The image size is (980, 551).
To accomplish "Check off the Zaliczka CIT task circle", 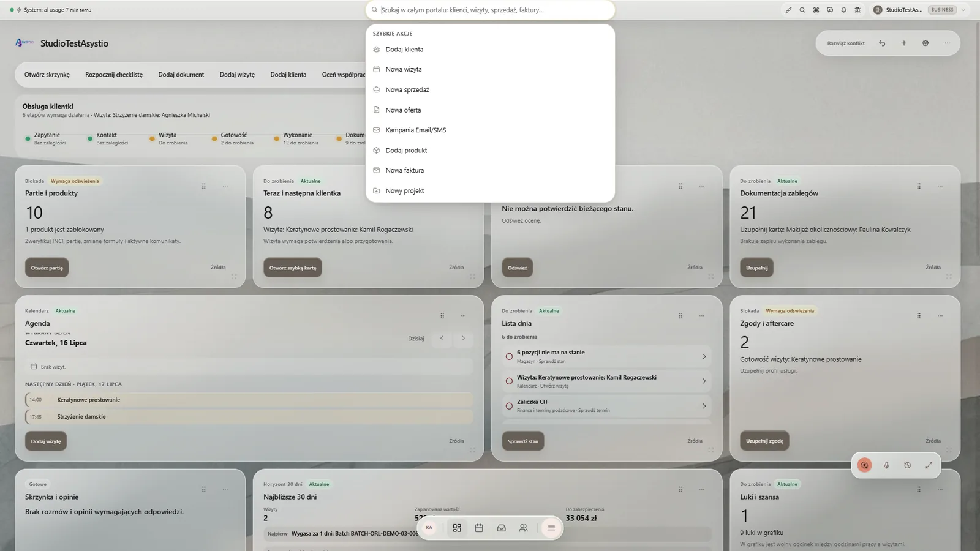I will pos(509,406).
